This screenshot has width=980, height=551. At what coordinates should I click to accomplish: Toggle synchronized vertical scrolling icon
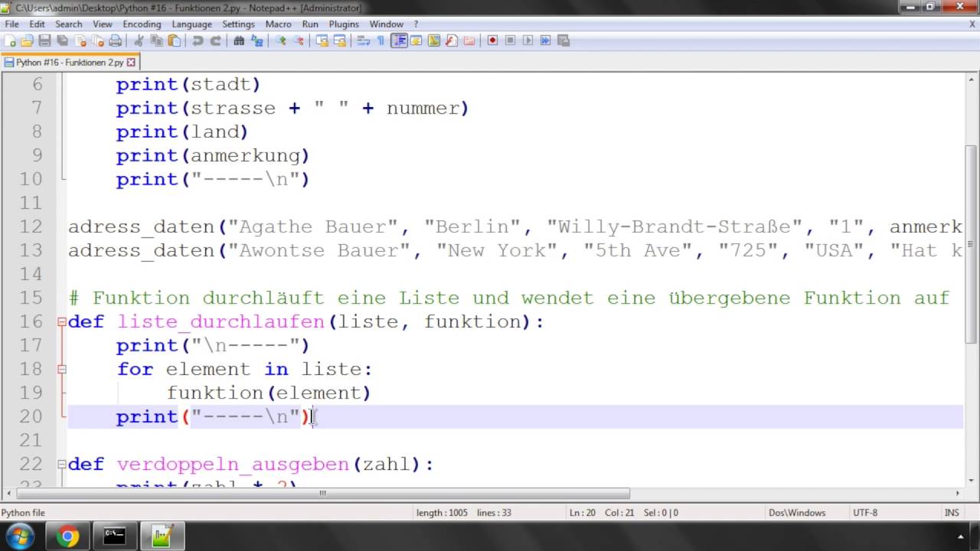tap(322, 41)
